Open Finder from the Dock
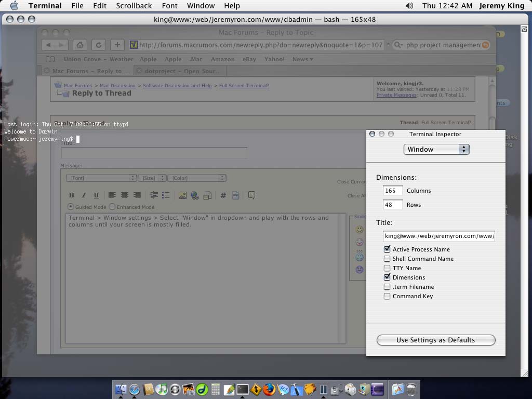This screenshot has width=532, height=399. click(121, 389)
